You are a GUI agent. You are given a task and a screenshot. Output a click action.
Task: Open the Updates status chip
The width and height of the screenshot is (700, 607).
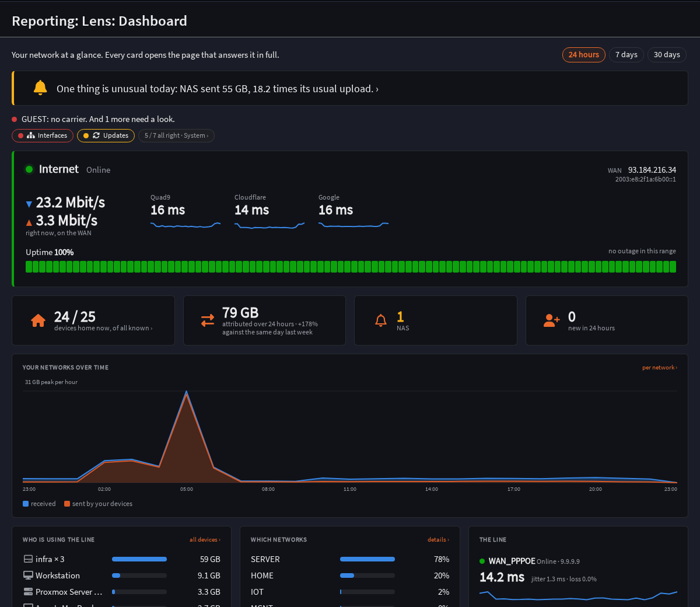(106, 135)
